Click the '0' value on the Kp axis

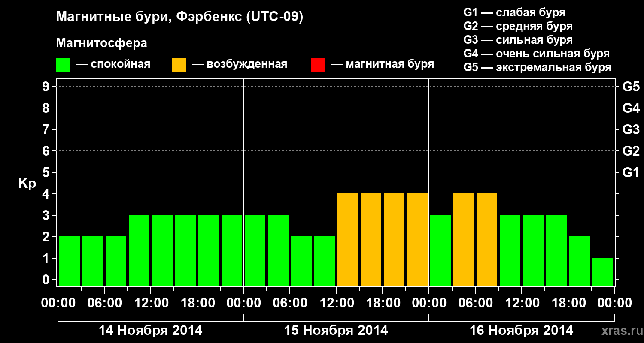[x=47, y=280]
